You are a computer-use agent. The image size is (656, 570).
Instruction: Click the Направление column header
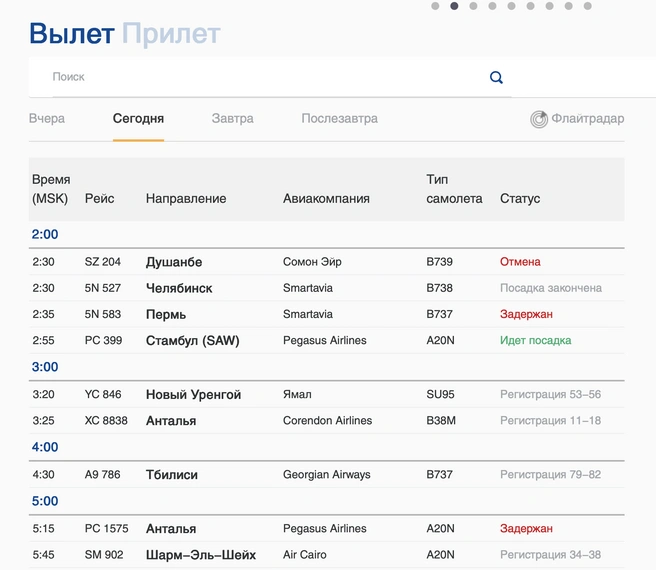(x=186, y=198)
